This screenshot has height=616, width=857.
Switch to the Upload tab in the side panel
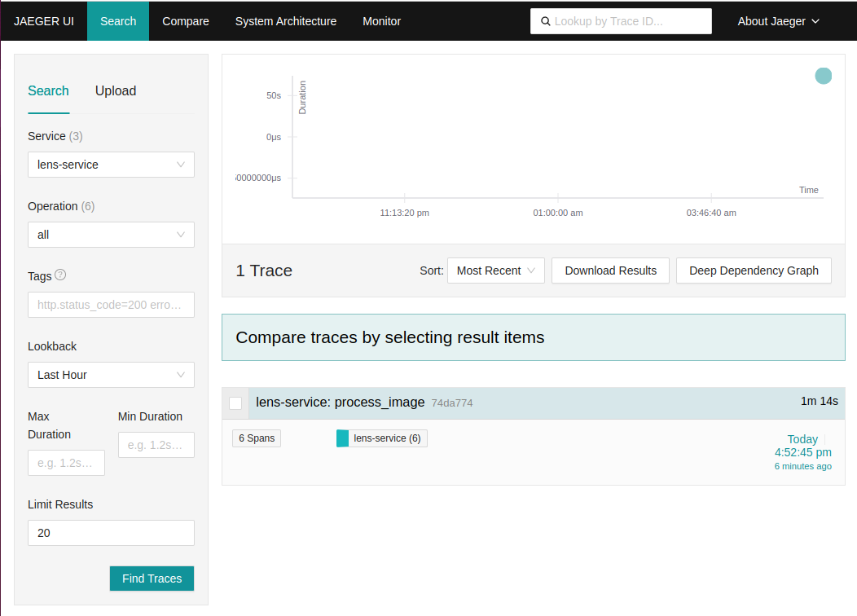coord(116,90)
